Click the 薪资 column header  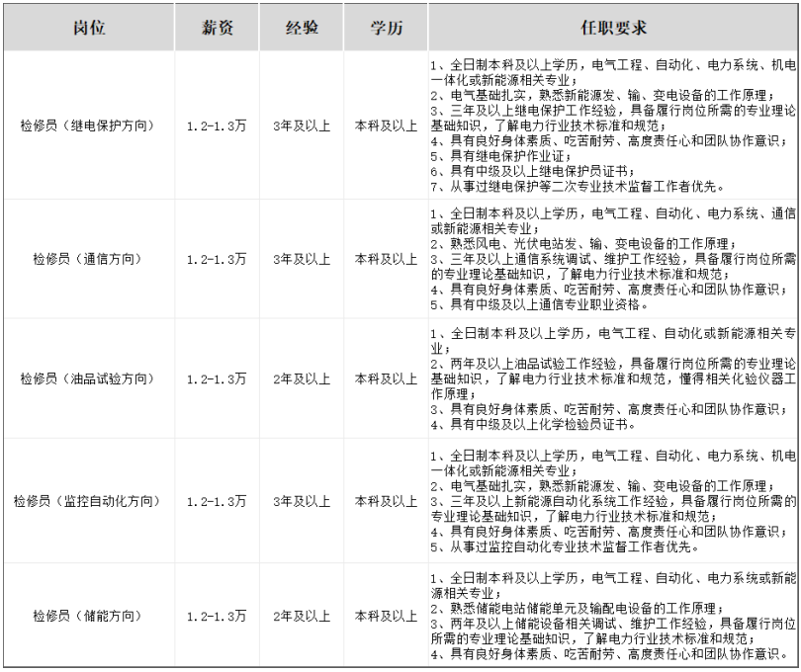217,28
